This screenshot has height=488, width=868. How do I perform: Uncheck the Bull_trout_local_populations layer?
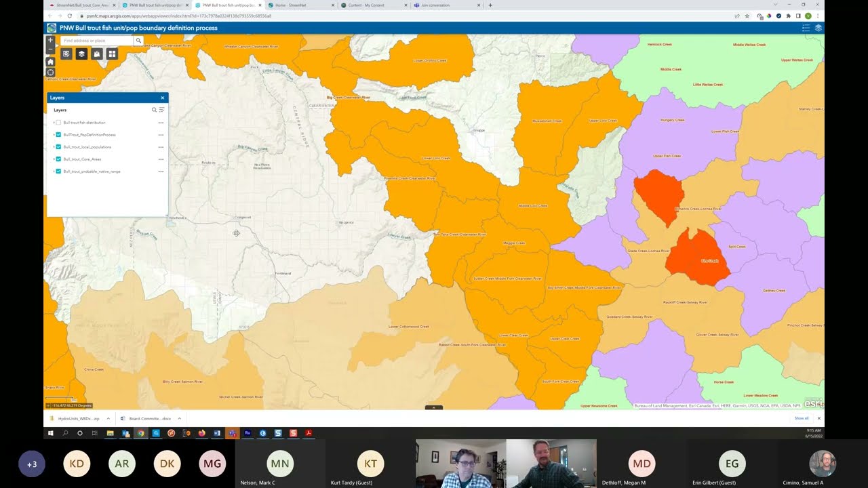(x=59, y=147)
